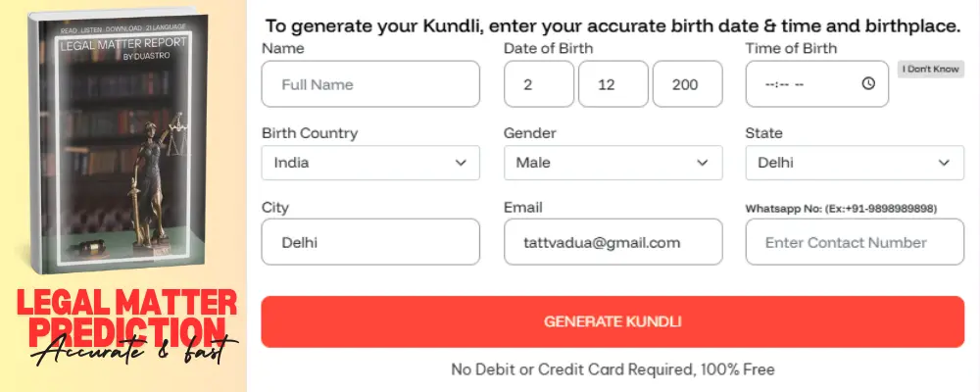The width and height of the screenshot is (980, 392).
Task: Open the State dropdown showing Delhi
Action: click(x=854, y=163)
